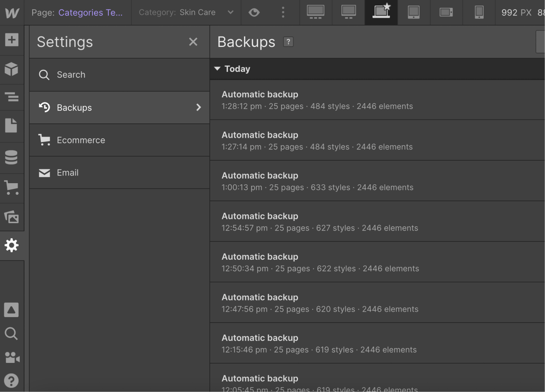Click the Webflow logo
Screen dimensions: 545x392
[12, 12]
